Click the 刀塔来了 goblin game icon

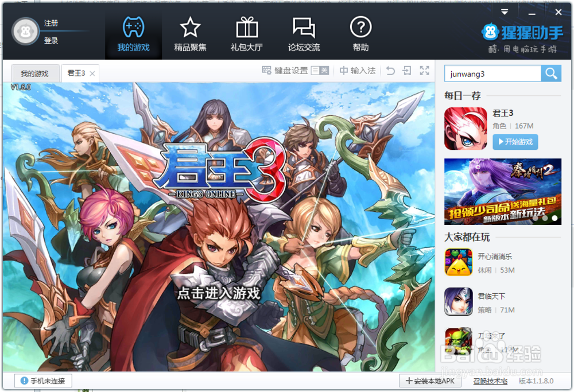(x=458, y=341)
